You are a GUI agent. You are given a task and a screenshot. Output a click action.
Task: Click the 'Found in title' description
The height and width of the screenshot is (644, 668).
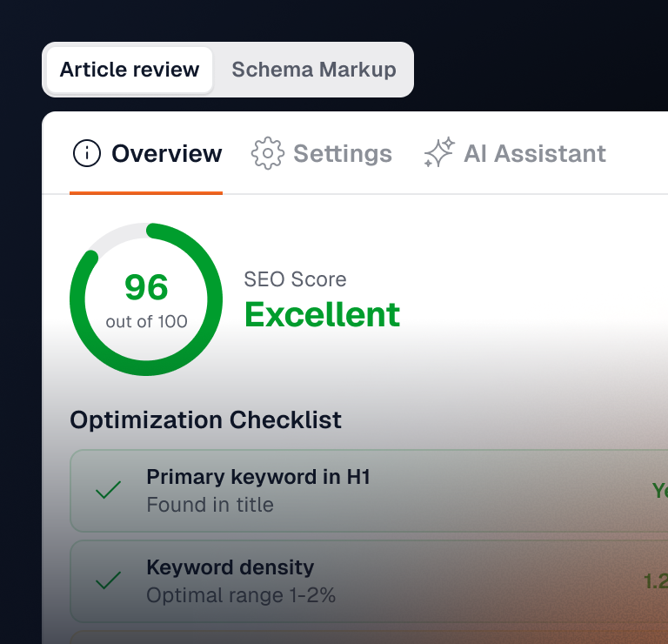coord(210,505)
